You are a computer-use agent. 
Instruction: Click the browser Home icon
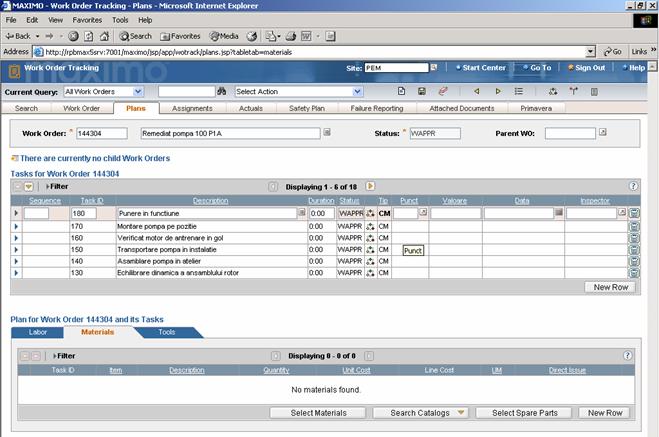point(104,36)
